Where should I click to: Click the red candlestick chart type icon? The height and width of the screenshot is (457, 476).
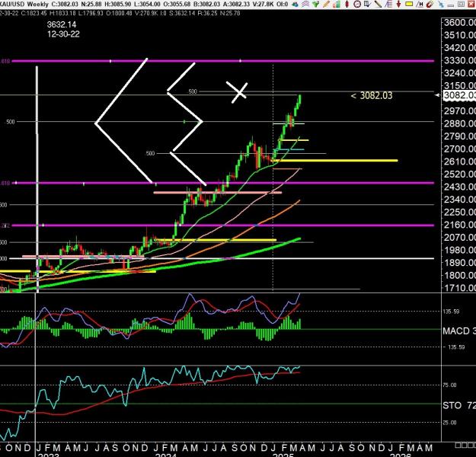tap(347, 5)
